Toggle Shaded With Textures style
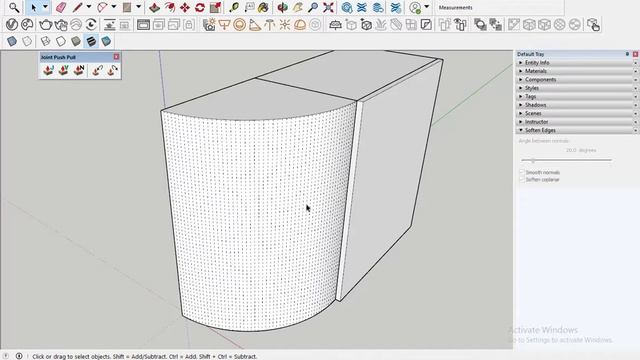Image resolution: width=640 pixels, height=360 pixels. tap(91, 41)
